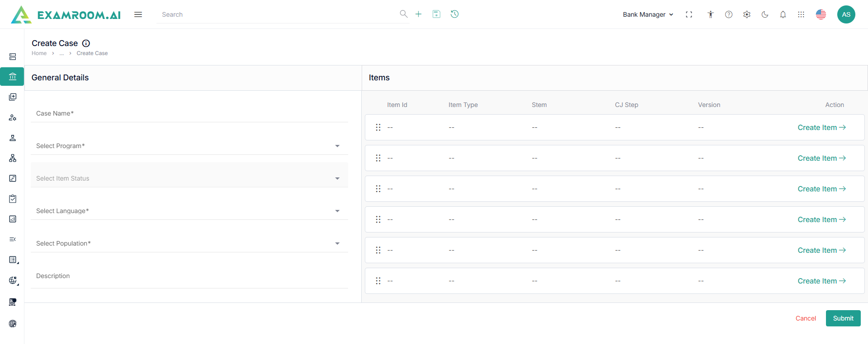Open notifications bell icon
Viewport: 868px width, 344px height.
tap(783, 14)
